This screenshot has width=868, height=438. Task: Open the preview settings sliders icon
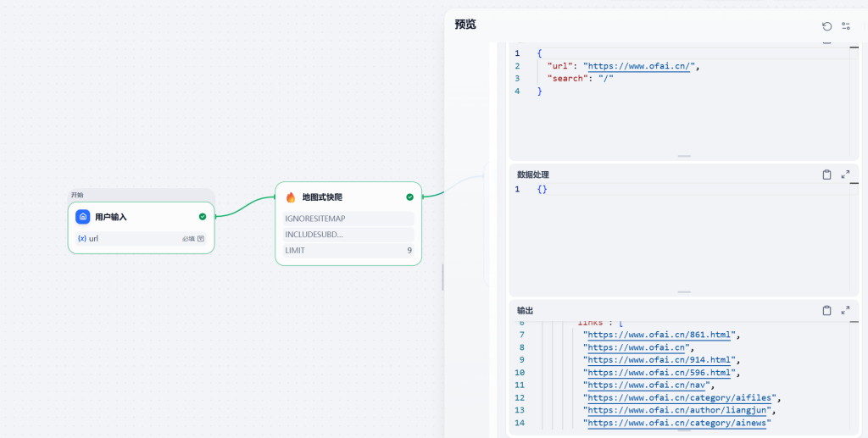tap(845, 26)
